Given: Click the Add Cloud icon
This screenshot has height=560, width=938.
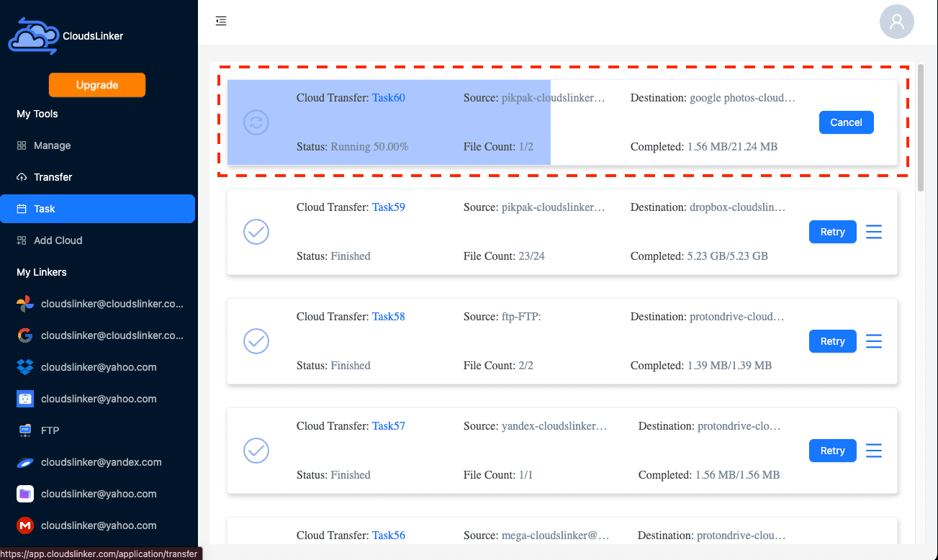Looking at the screenshot, I should 22,240.
